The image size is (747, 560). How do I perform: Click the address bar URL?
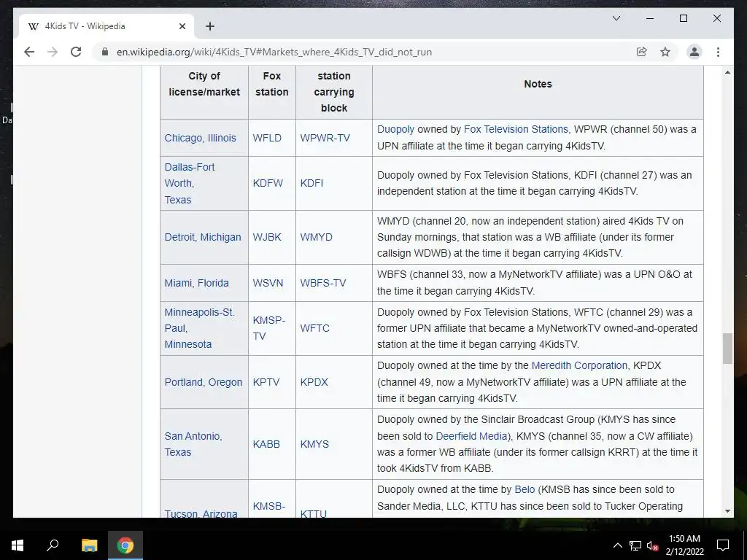pos(274,52)
